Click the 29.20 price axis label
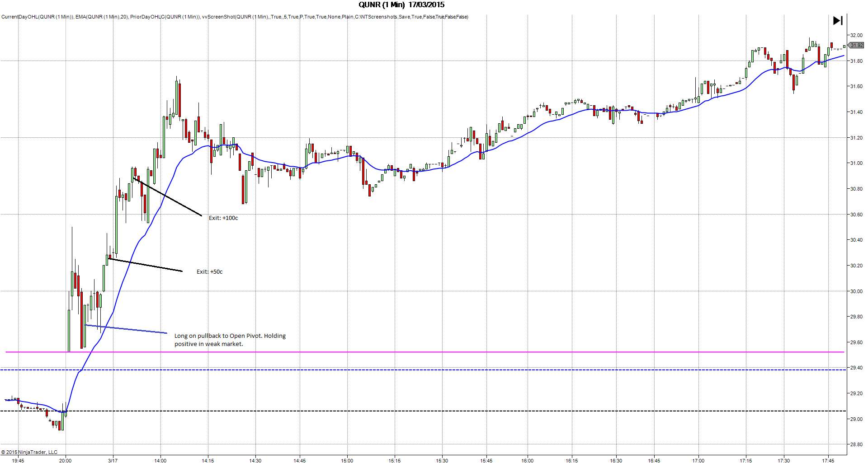Screen dimensions: 868x467 [856, 393]
